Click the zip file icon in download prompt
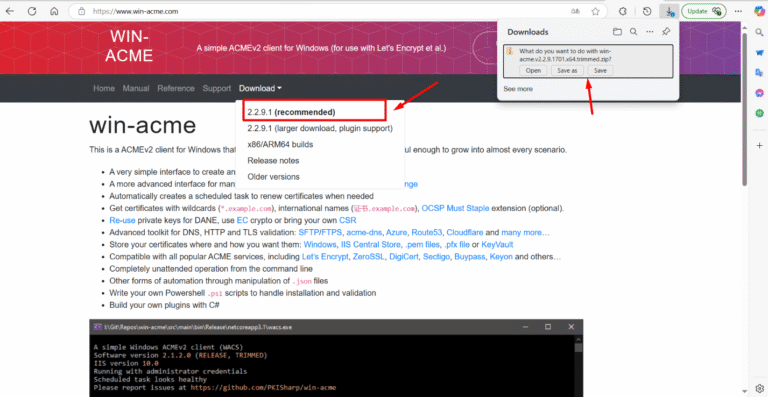 pyautogui.click(x=510, y=51)
